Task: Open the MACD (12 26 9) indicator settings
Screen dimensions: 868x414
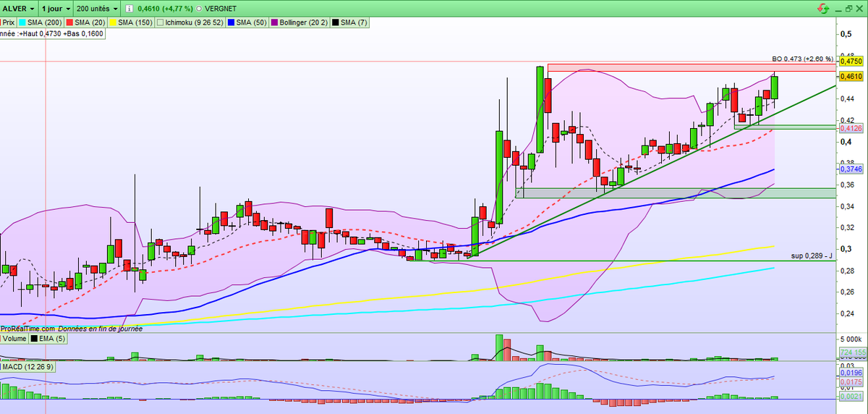Action: click(x=27, y=367)
